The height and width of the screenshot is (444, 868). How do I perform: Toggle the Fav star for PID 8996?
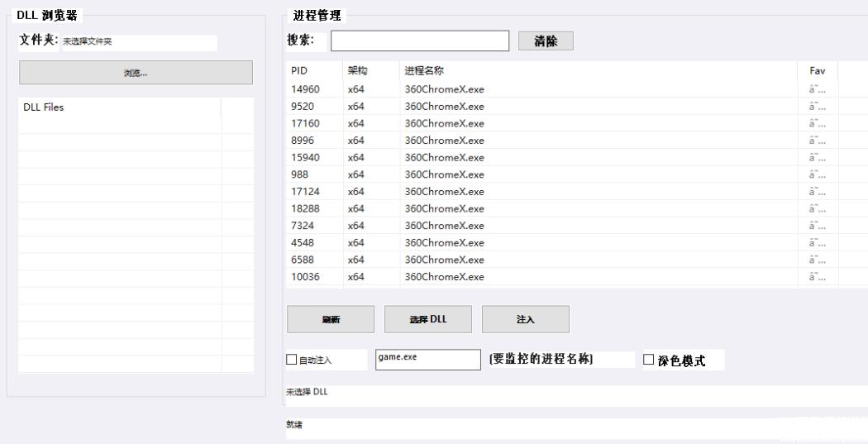point(818,141)
